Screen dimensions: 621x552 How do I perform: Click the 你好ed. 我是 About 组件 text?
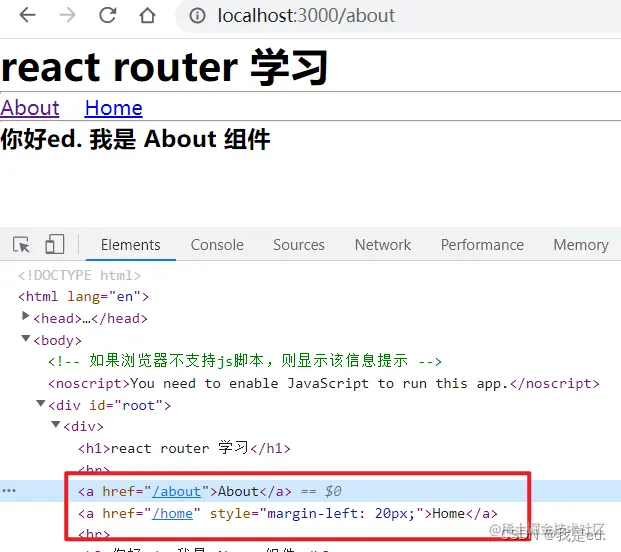point(135,139)
